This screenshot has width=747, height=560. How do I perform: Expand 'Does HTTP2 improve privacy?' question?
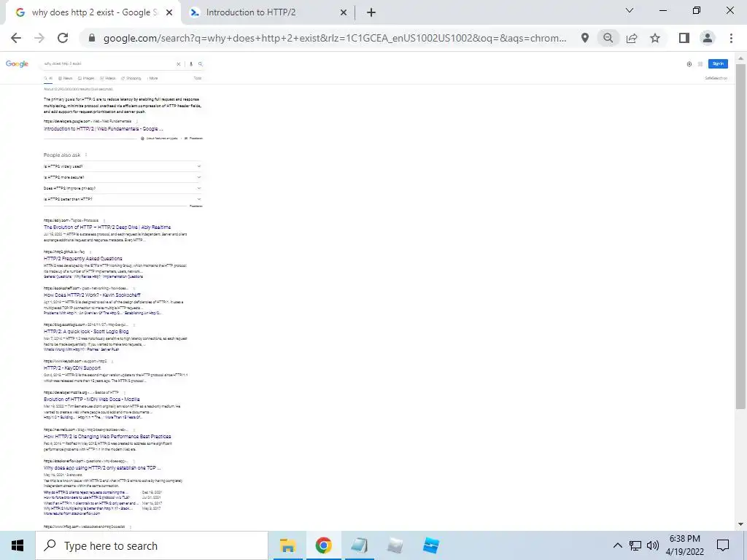[123, 188]
